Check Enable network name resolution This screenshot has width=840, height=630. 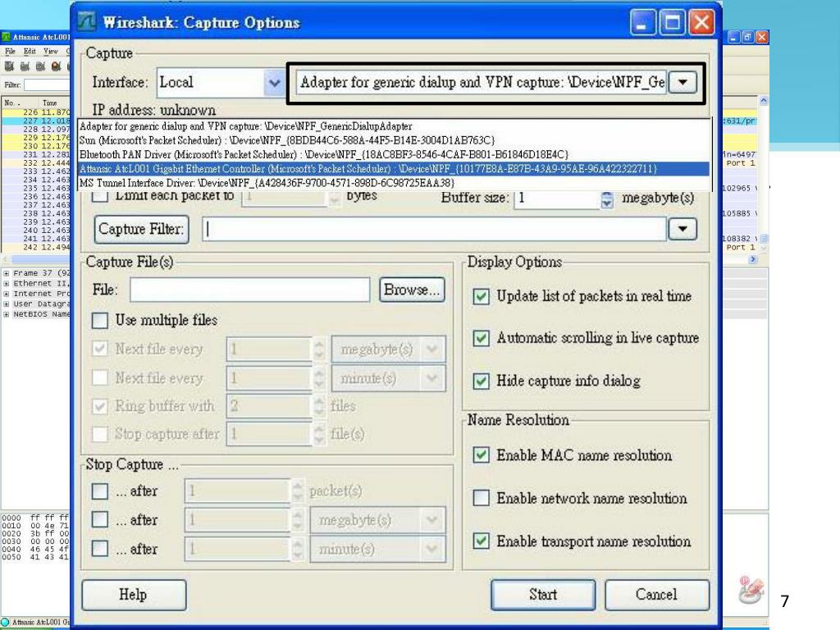[x=481, y=498]
